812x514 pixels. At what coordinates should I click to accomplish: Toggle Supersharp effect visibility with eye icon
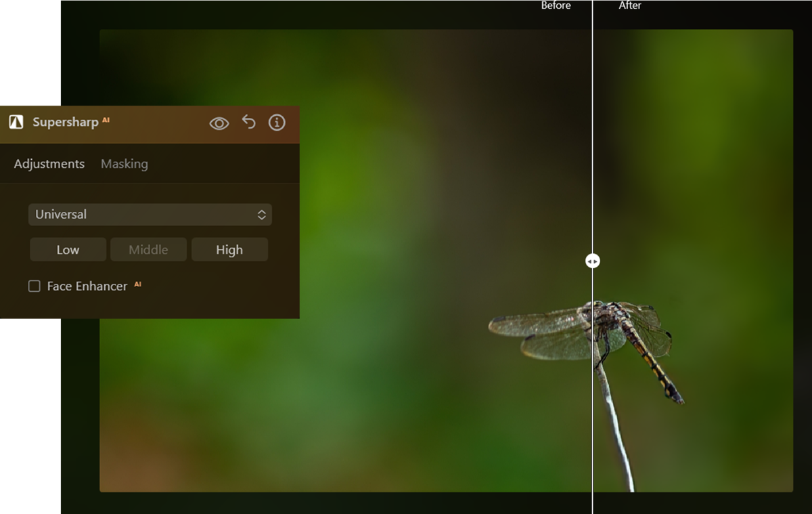tap(219, 123)
